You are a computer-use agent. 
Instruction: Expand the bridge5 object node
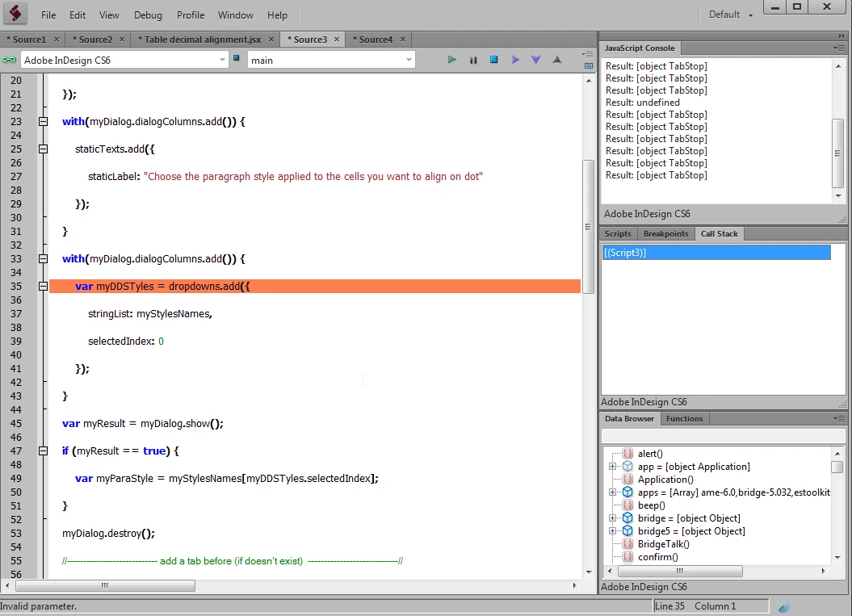612,531
